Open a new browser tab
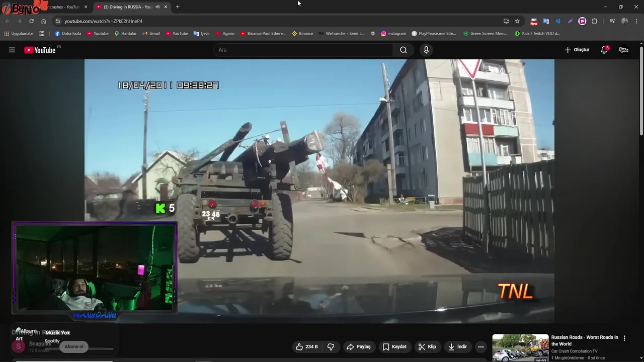This screenshot has height=362, width=644. click(x=178, y=7)
